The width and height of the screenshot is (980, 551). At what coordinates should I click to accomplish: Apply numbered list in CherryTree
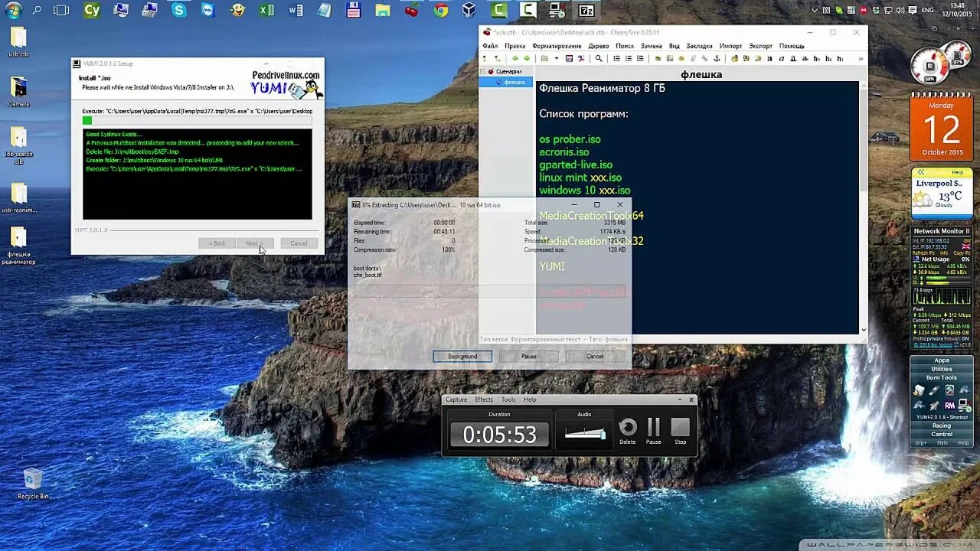pos(629,58)
